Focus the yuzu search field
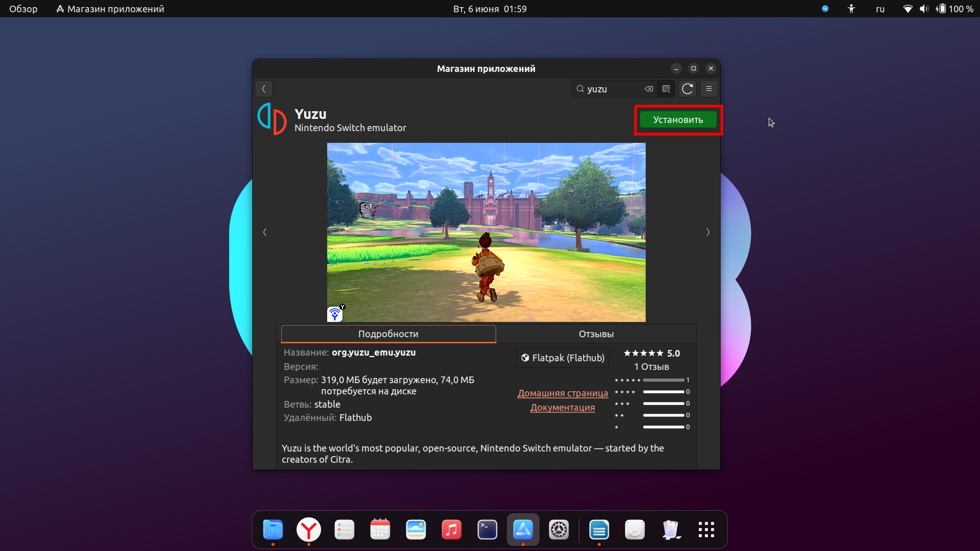The image size is (980, 551). (x=615, y=89)
